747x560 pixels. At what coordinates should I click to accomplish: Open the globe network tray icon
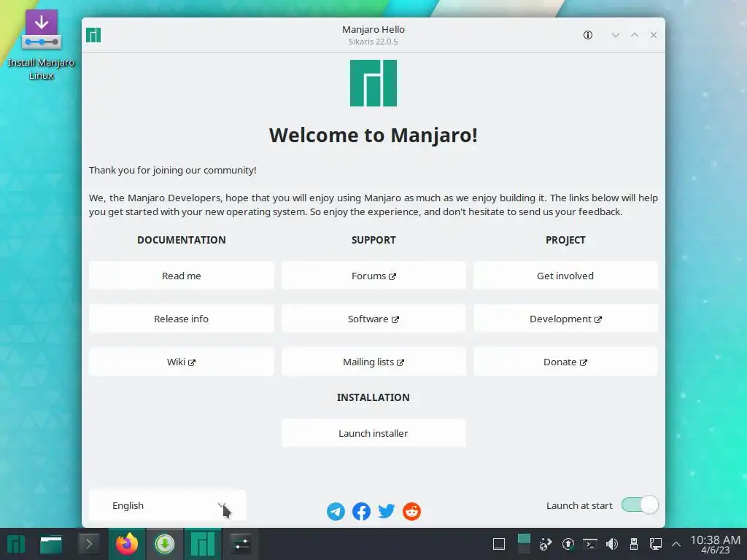click(x=546, y=544)
